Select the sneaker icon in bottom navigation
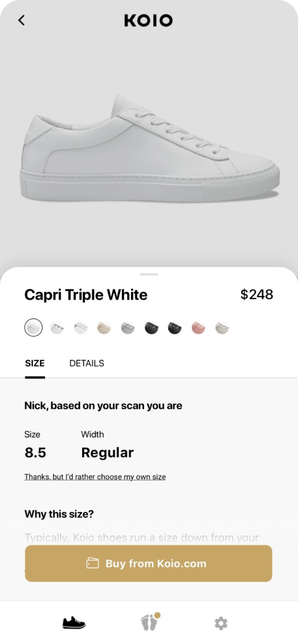 [74, 623]
